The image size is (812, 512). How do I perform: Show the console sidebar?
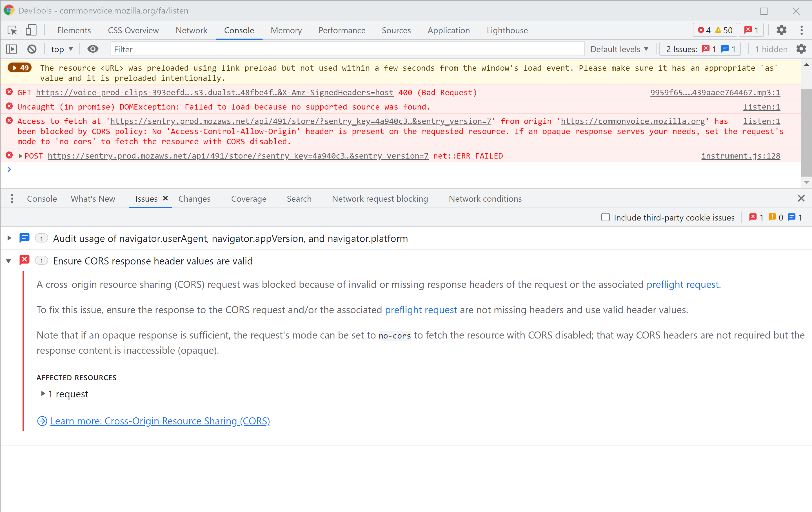tap(12, 49)
